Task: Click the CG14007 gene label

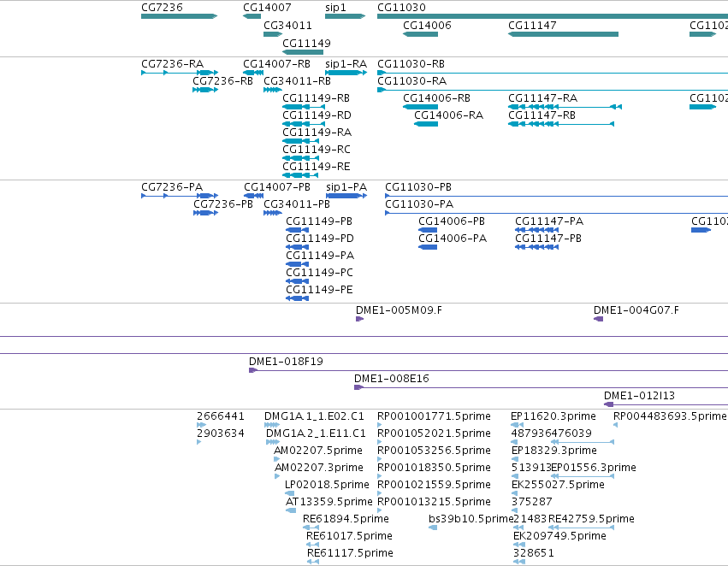Action: (x=267, y=8)
